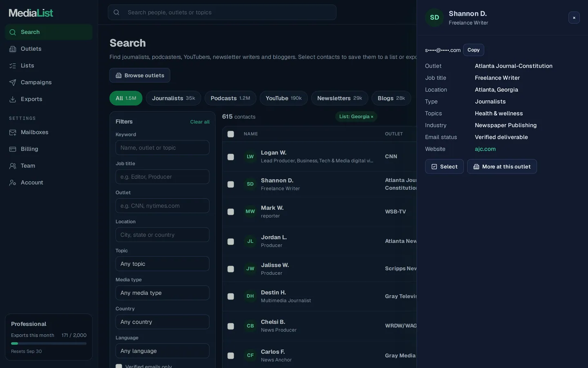Screen dimensions: 588x368
Task: Click the MW avatar for Mark W.
Action: click(x=250, y=211)
